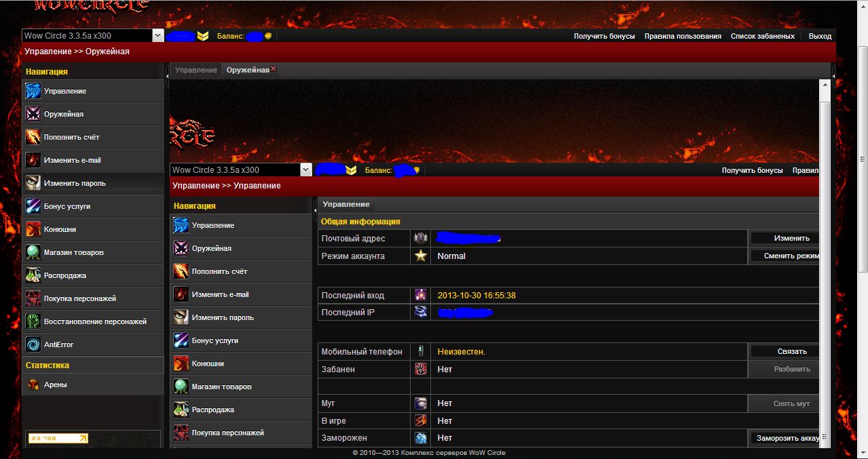Click the gold rank chevron by Баланс
868x459 pixels.
(x=203, y=36)
